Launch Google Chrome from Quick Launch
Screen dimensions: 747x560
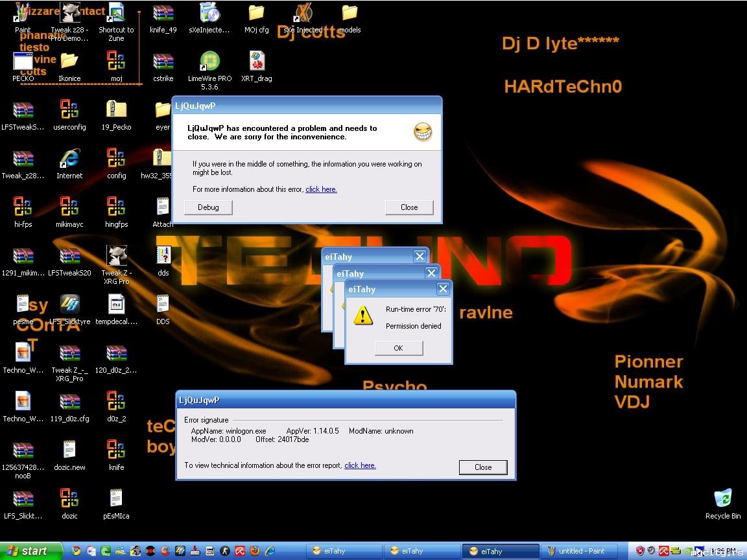tap(76, 551)
